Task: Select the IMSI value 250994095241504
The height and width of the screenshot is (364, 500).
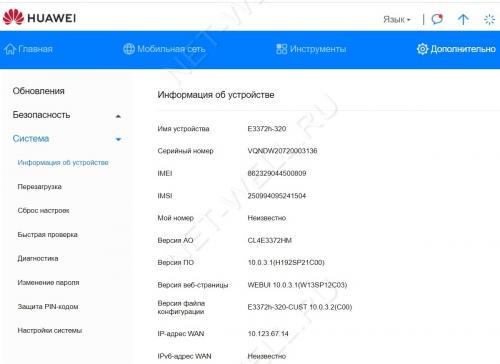Action: [277, 196]
